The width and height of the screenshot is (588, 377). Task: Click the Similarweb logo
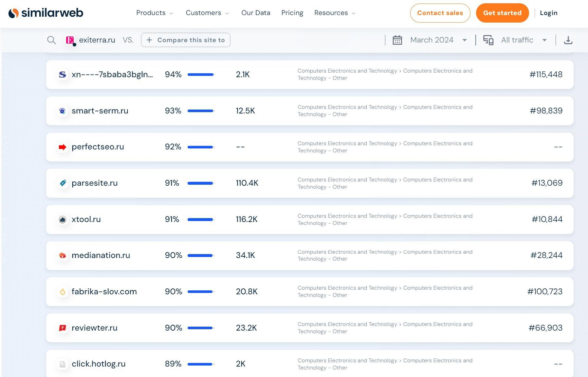(x=46, y=13)
